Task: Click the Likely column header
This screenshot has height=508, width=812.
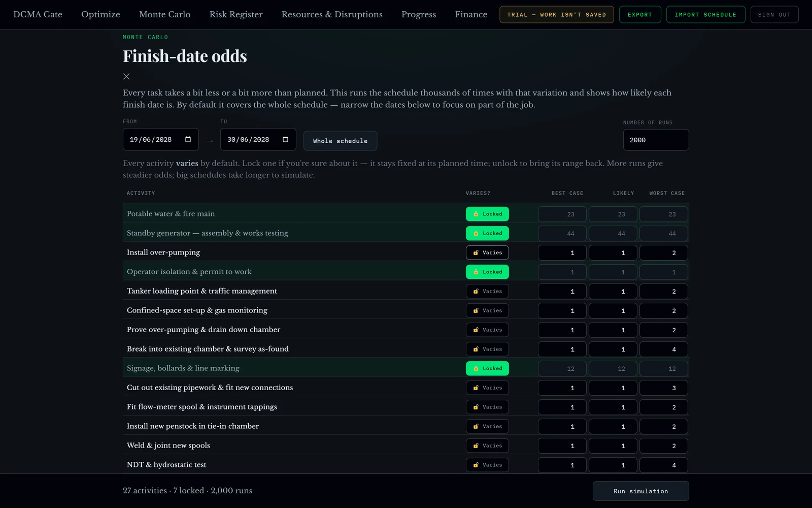Action: pyautogui.click(x=623, y=194)
